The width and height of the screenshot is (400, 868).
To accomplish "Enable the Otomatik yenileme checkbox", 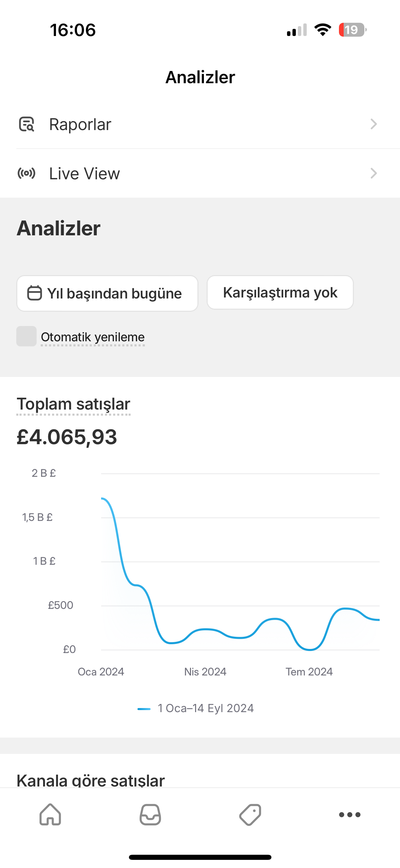I will click(26, 336).
